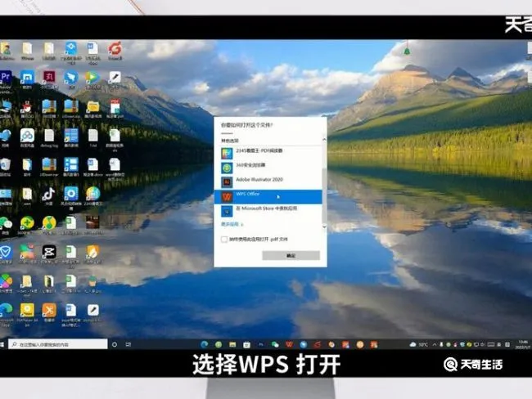Select the yellow PotPlayer desktop icon
Image resolution: width=532 pixels, height=399 pixels.
click(x=27, y=310)
